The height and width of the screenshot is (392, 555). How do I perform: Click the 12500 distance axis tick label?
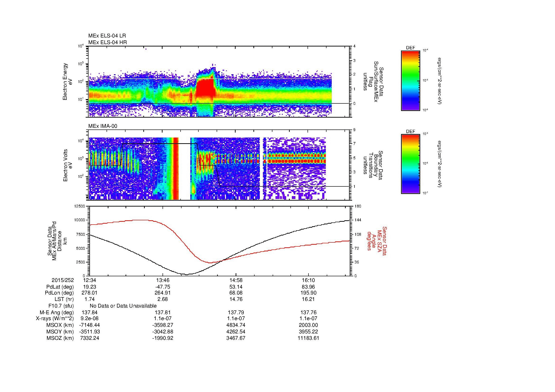(x=80, y=206)
